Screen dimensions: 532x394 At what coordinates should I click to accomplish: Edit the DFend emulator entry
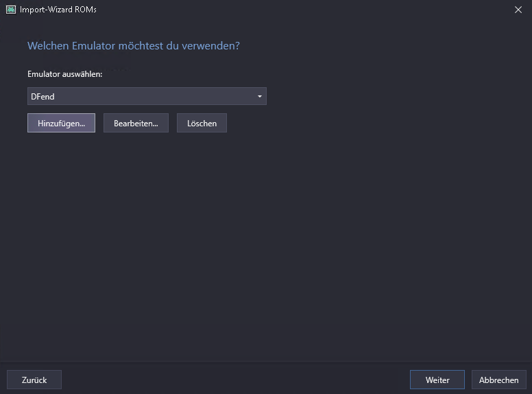(x=136, y=124)
